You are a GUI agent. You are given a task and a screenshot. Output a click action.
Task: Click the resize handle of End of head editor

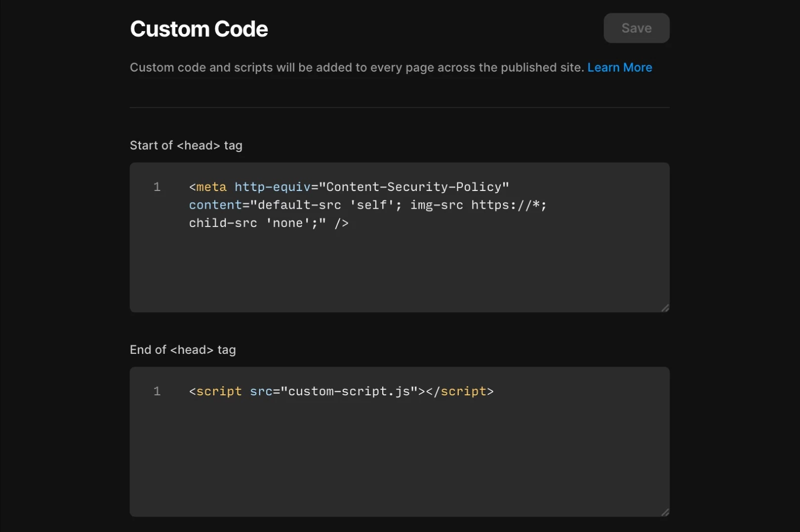(665, 512)
